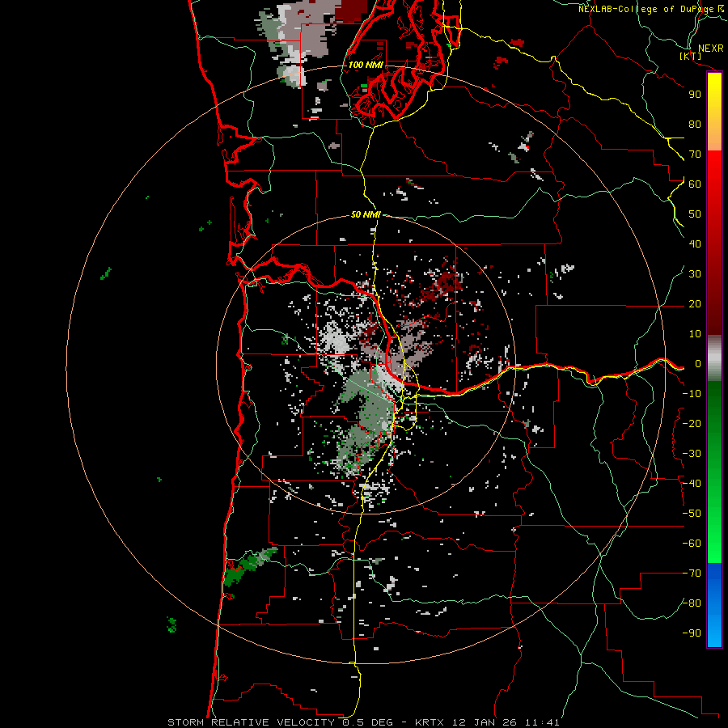Click the "STORM RELATIVE VELOCITY" caption text
The height and width of the screenshot is (728, 728).
253,722
